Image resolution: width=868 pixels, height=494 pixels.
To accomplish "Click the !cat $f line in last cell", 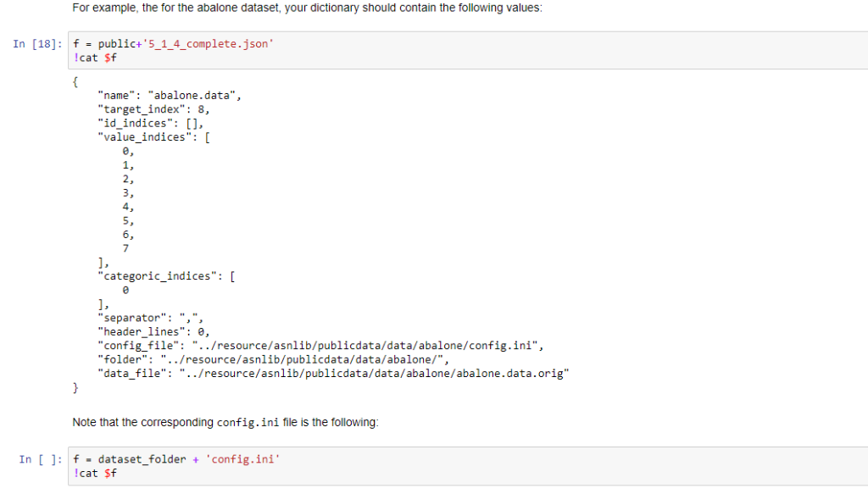I will click(95, 473).
